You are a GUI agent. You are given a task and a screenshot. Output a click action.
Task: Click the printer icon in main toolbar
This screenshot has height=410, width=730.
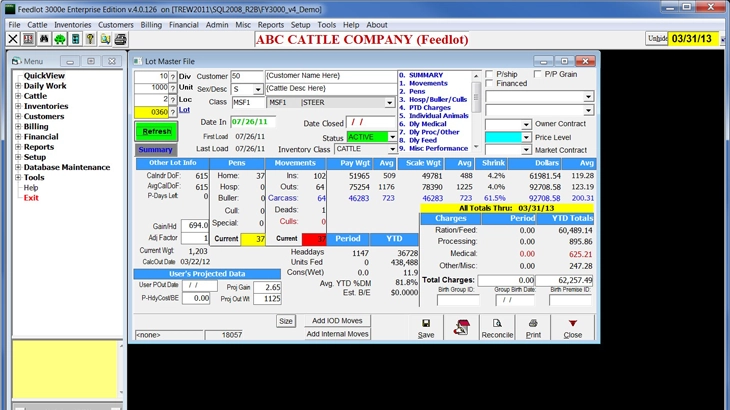point(121,39)
